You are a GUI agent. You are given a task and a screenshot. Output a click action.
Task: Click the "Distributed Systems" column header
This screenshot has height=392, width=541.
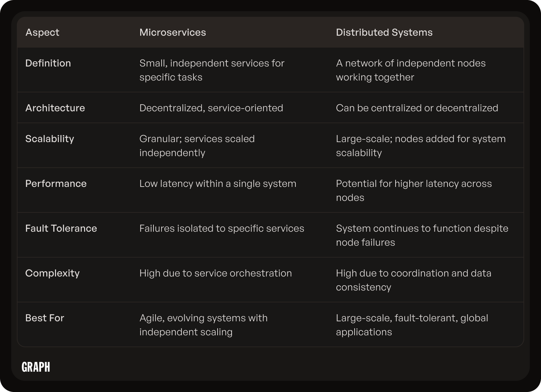pos(384,33)
